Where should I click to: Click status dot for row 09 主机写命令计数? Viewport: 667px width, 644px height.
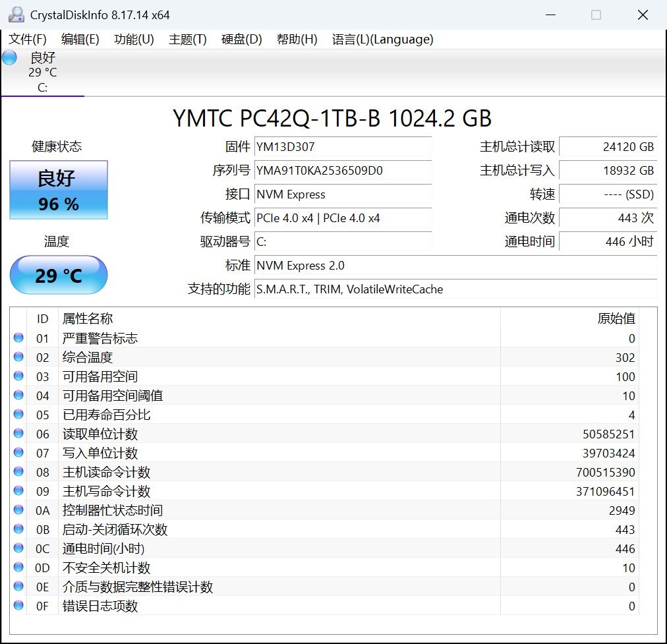18,491
